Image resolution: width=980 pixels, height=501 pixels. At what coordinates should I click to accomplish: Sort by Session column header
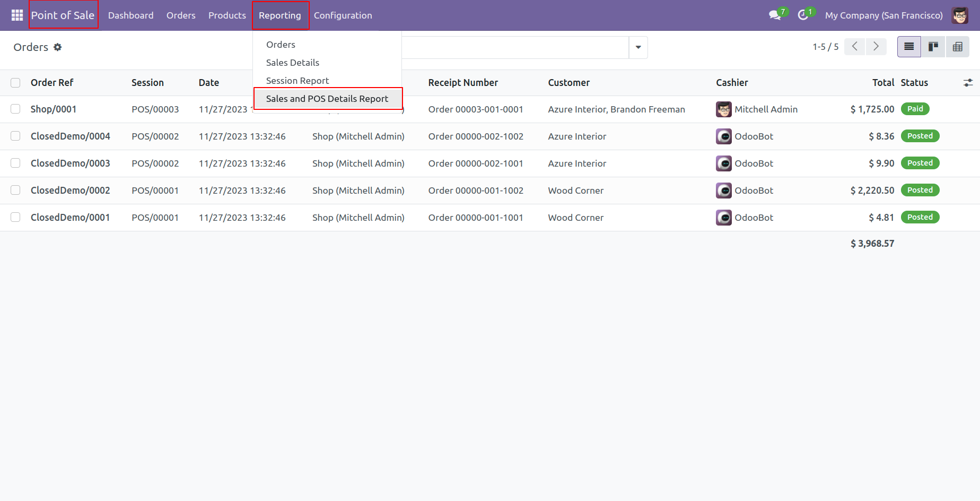(147, 83)
